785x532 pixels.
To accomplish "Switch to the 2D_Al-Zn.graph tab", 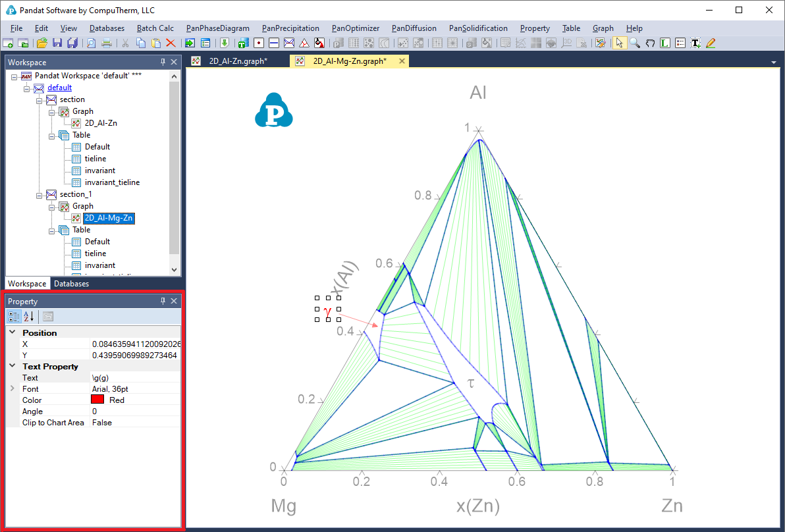I will click(x=237, y=61).
